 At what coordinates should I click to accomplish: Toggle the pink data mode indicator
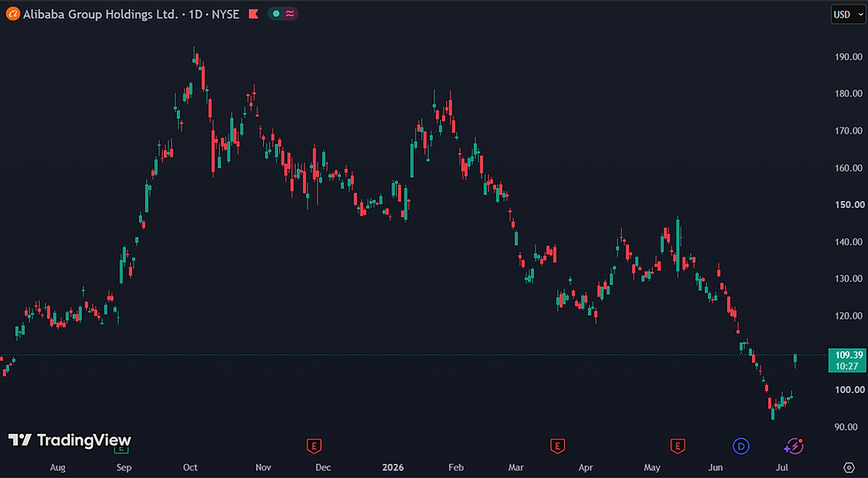(290, 14)
